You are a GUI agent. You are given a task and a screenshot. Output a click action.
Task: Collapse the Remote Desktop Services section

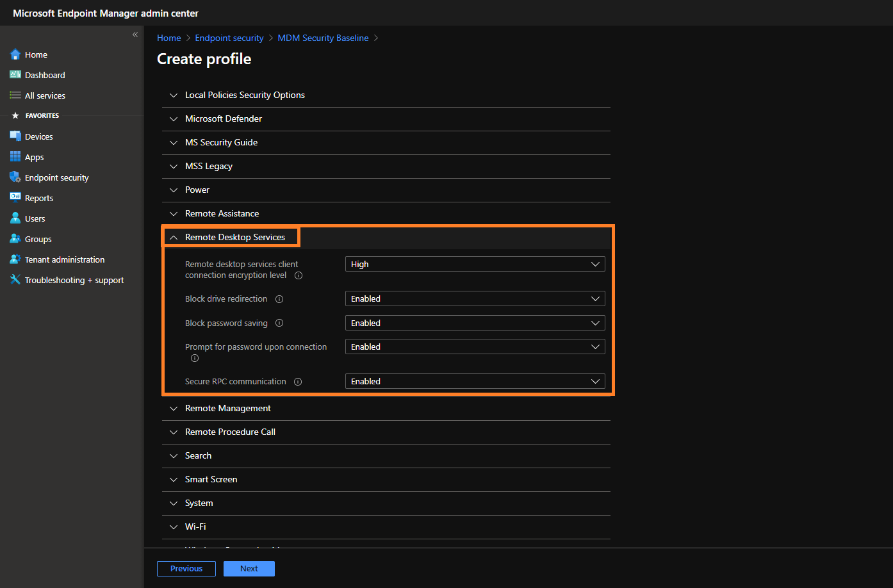(x=386, y=237)
